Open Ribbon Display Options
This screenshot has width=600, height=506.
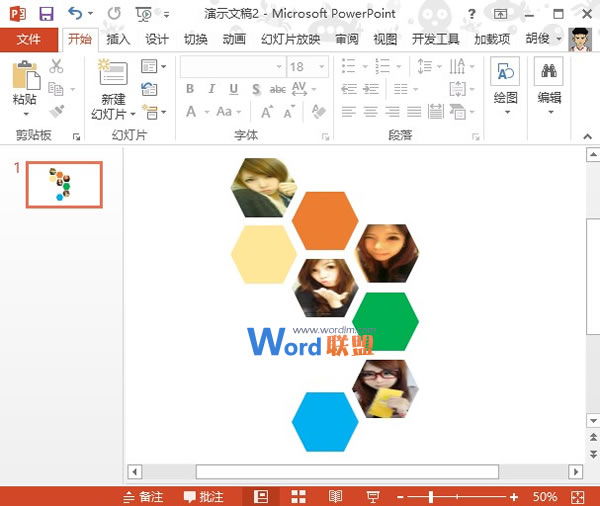tap(500, 14)
